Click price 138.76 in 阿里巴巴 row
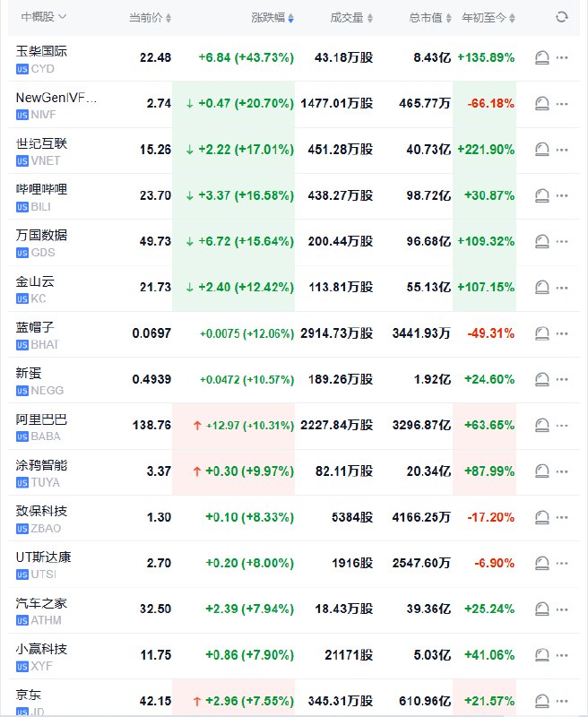This screenshot has height=717, width=588. coord(151,425)
